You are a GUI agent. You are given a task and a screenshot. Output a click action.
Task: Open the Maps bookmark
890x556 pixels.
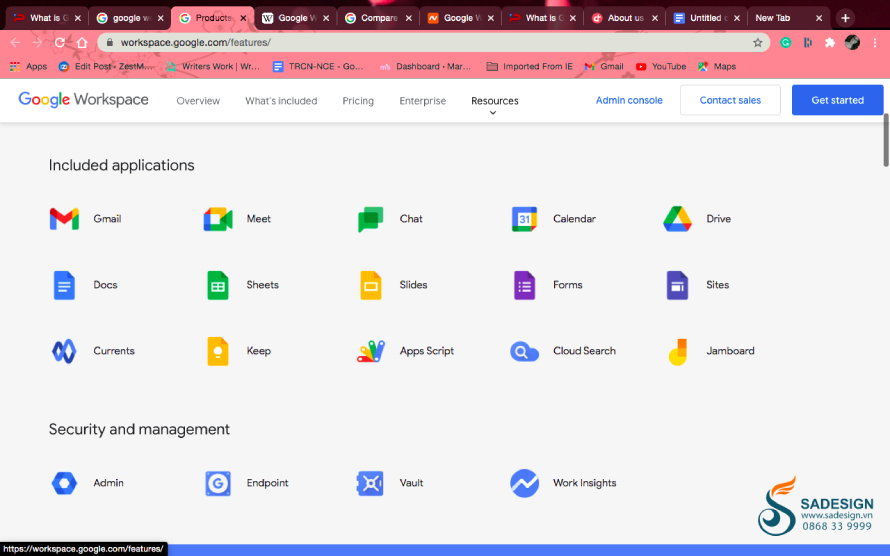click(717, 66)
